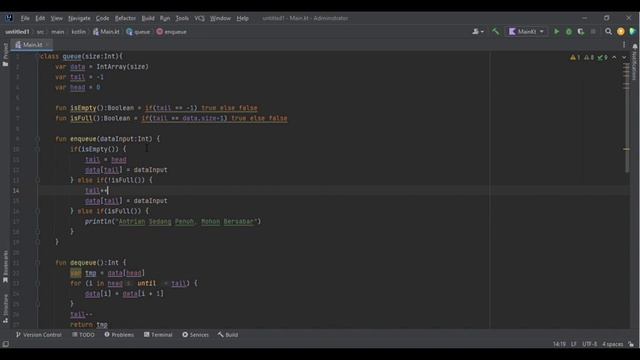Screen dimensions: 640x360
Task: Open the user account icon in the toolbar
Action: [x=478, y=31]
